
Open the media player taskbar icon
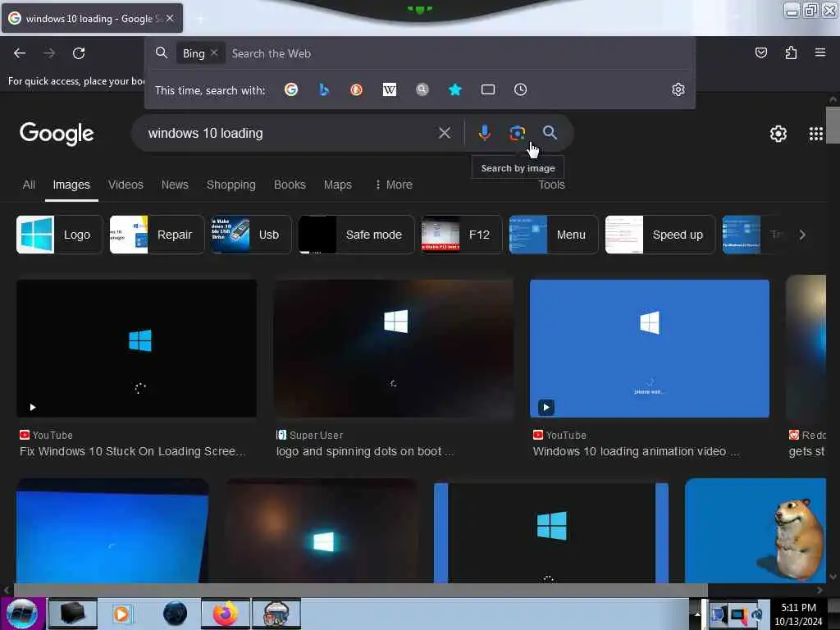[x=121, y=614]
